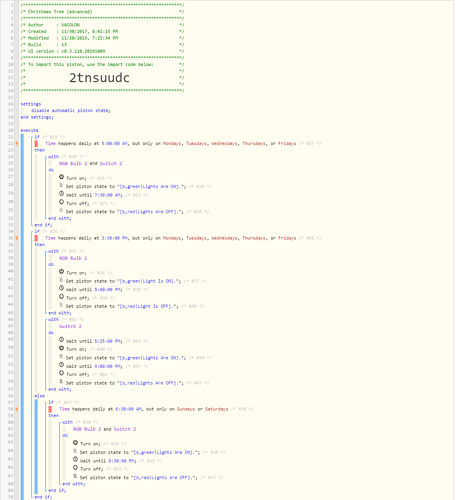The width and height of the screenshot is (456, 500).
Task: Click the lightning bolt trigger icon on line 58
Action: tap(17, 409)
